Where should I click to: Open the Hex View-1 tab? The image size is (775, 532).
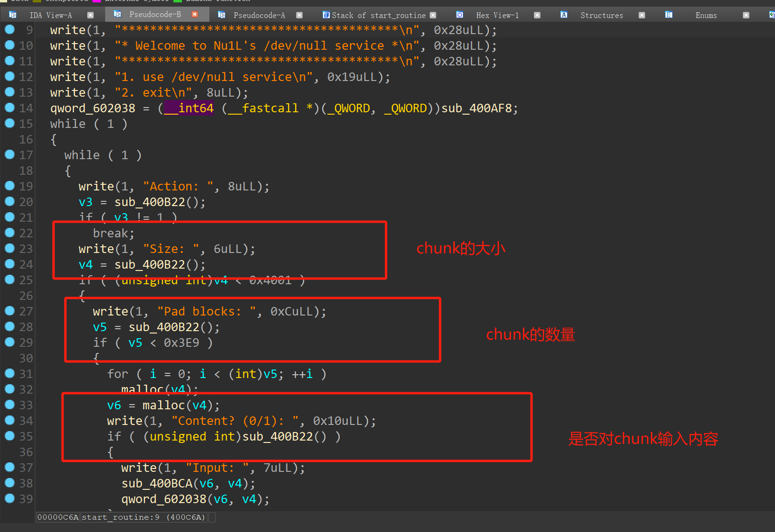[497, 15]
